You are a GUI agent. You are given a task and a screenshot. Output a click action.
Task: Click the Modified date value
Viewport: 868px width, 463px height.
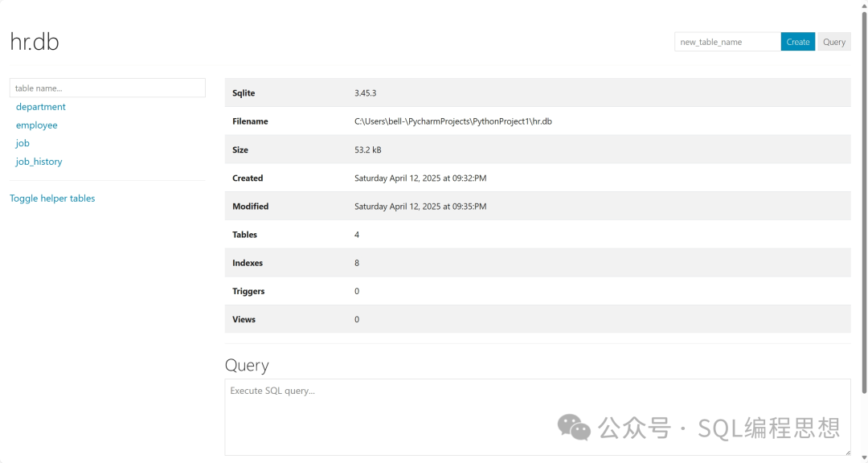[x=420, y=207]
